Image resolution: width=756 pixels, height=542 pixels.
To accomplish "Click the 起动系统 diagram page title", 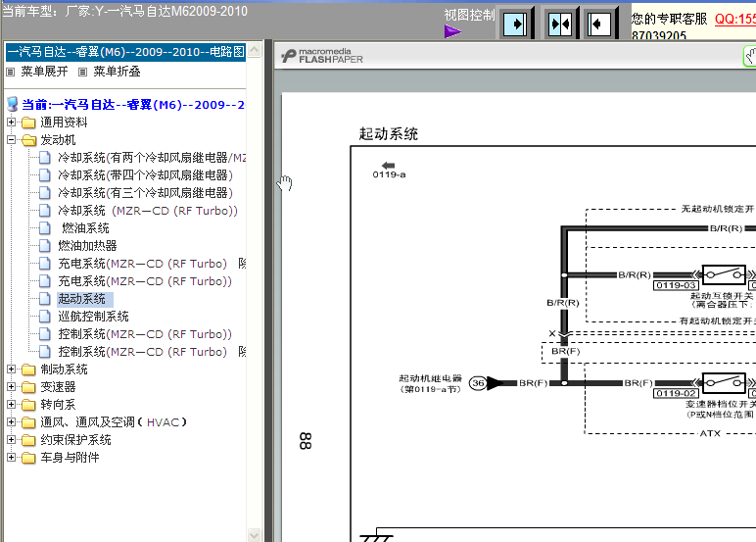I will (388, 133).
